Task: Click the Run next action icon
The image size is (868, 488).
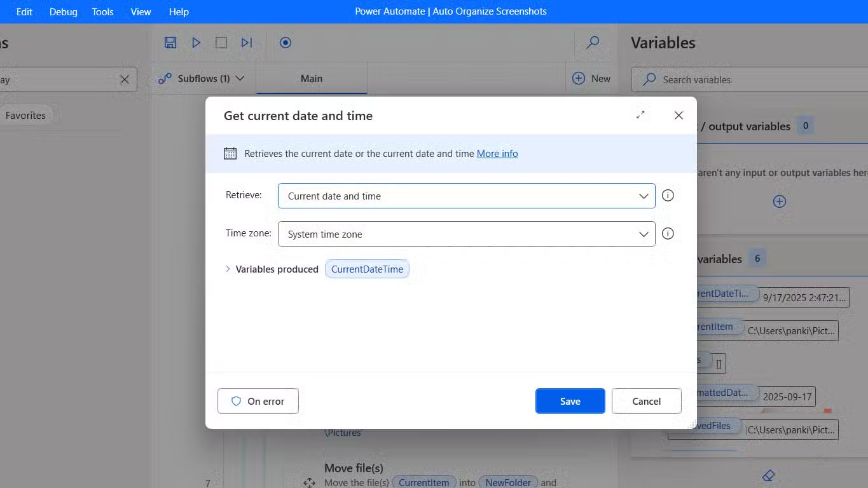Action: click(x=247, y=43)
